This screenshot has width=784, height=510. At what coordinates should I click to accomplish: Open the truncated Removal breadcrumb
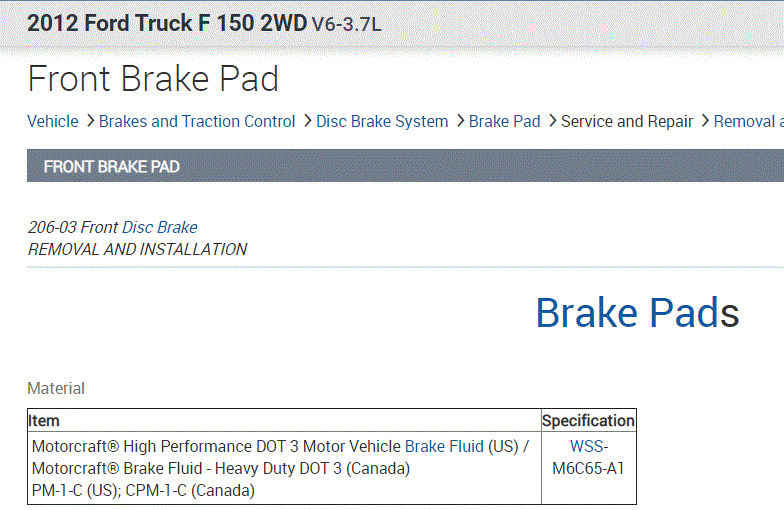pos(748,121)
